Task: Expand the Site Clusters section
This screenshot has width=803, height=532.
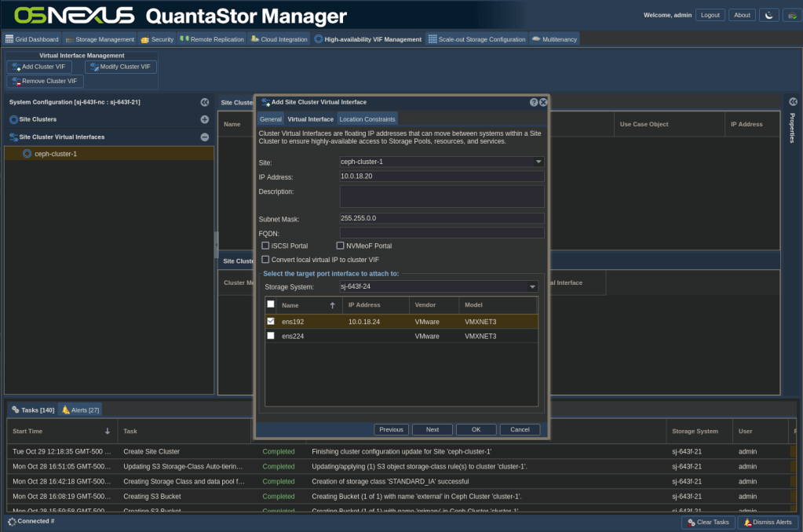Action: coord(205,119)
